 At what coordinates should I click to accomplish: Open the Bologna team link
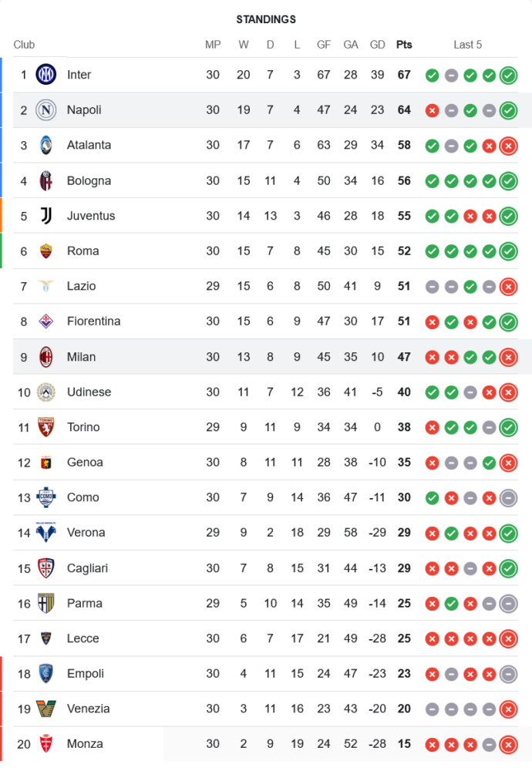tap(89, 181)
